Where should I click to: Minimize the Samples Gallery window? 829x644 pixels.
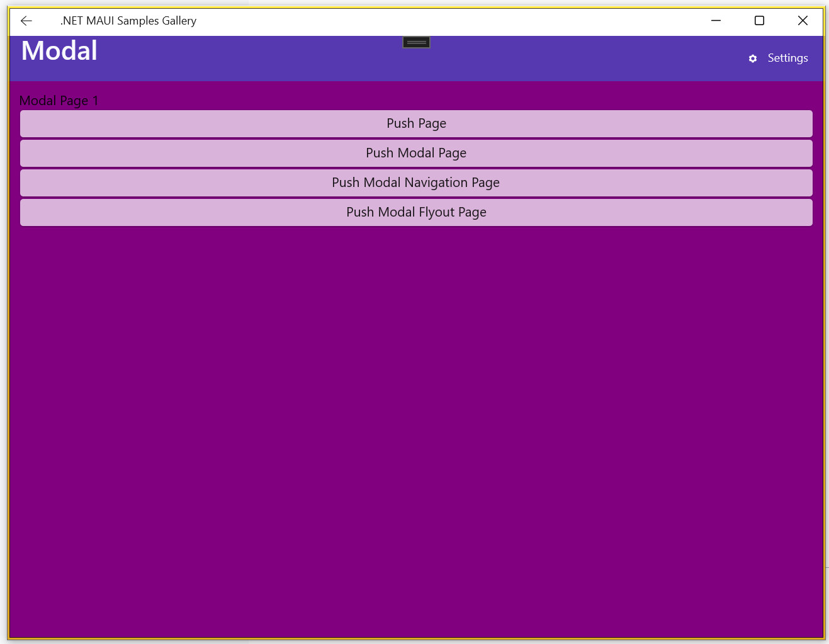tap(716, 21)
